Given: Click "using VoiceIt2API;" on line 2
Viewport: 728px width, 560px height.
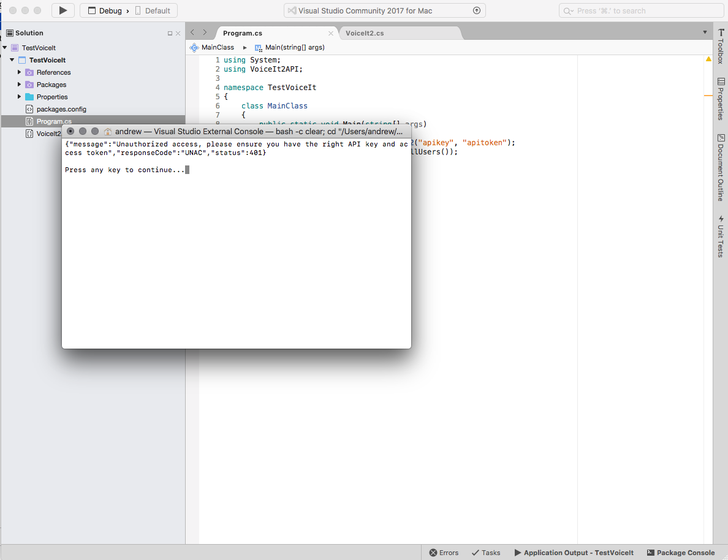Looking at the screenshot, I should 263,69.
